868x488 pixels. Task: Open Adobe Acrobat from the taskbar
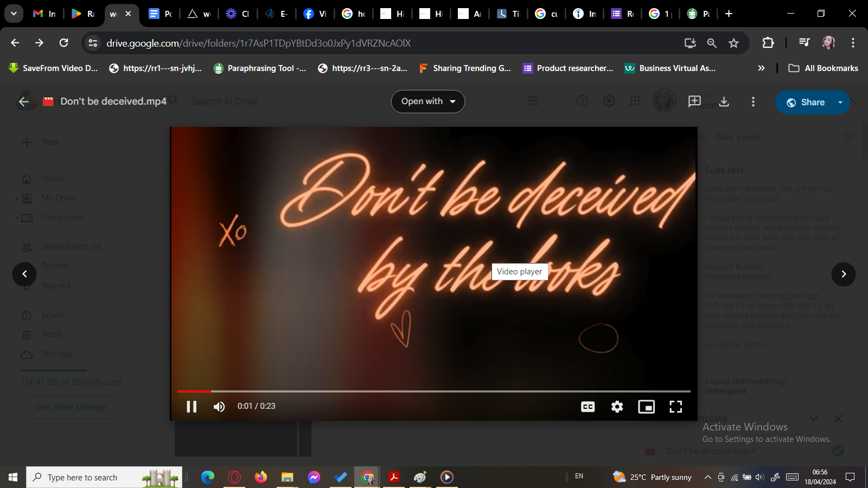tap(394, 477)
